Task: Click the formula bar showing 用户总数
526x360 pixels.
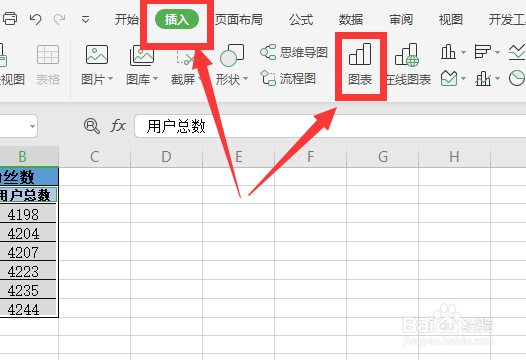Action: click(x=330, y=126)
